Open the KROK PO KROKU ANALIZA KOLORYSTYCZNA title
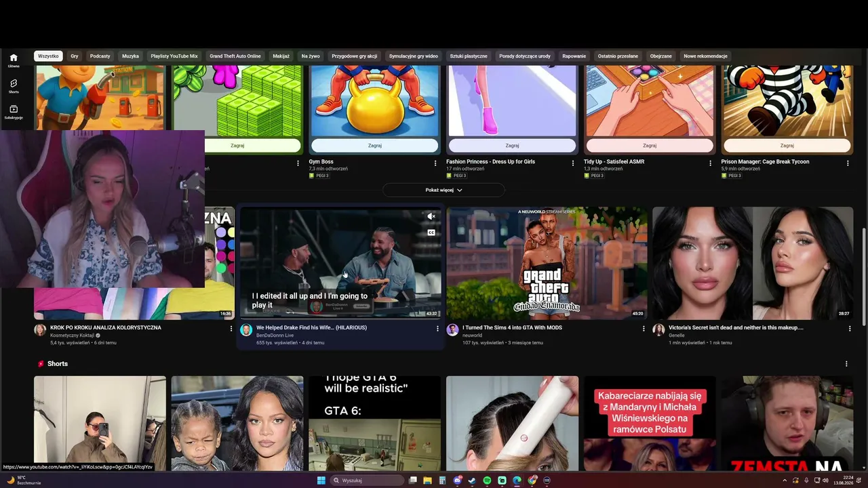Image resolution: width=868 pixels, height=488 pixels. point(106,328)
